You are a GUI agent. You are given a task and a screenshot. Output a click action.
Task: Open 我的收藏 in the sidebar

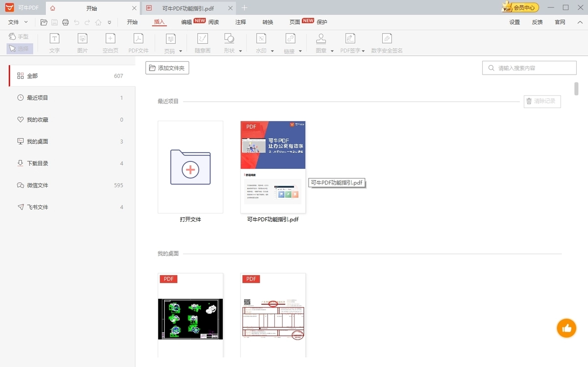[72, 120]
